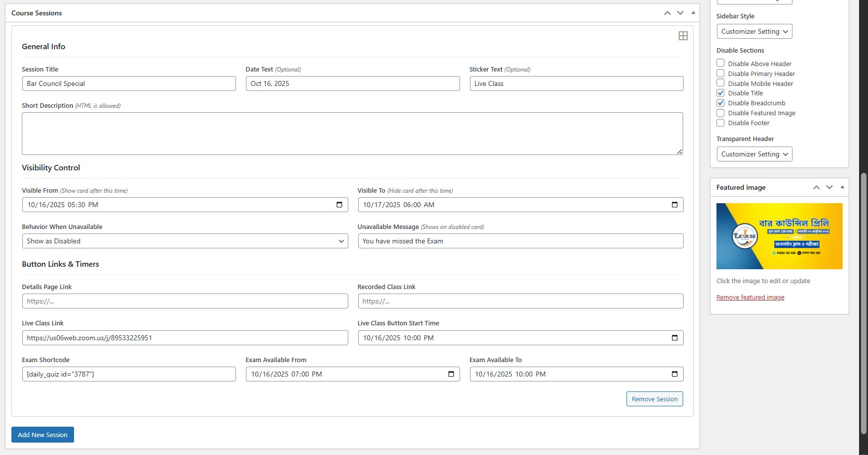Move Featured image panel down
Screen dimensions: 868x455
coord(829,187)
